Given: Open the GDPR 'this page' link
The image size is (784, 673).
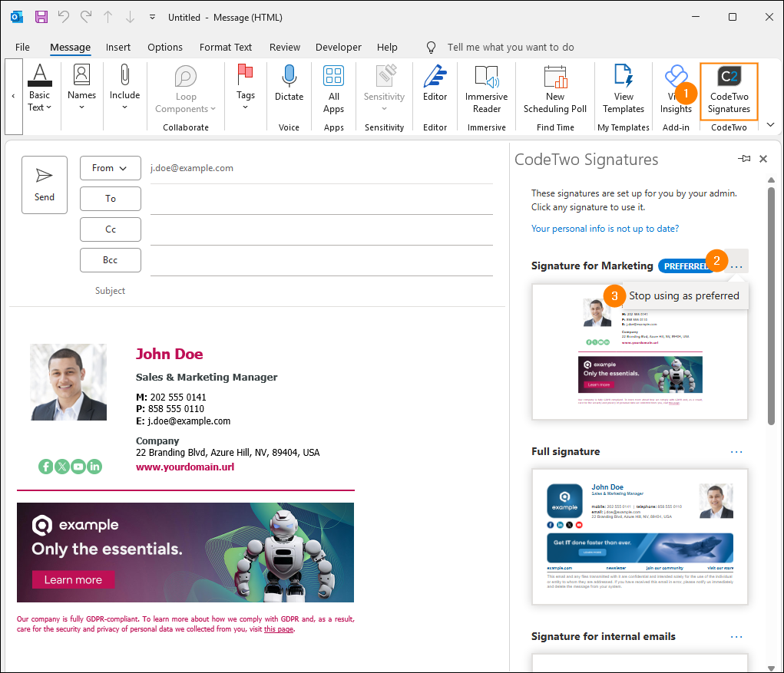Looking at the screenshot, I should [279, 629].
